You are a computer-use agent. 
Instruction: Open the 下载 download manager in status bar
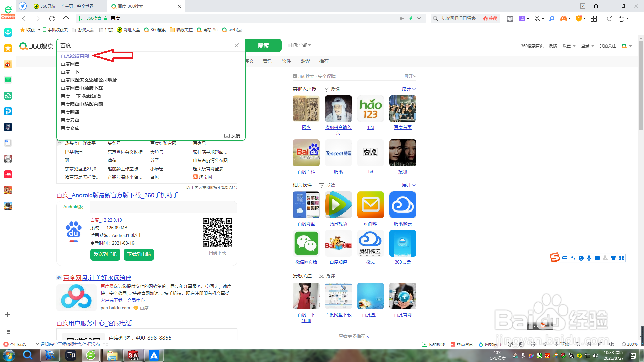562,344
